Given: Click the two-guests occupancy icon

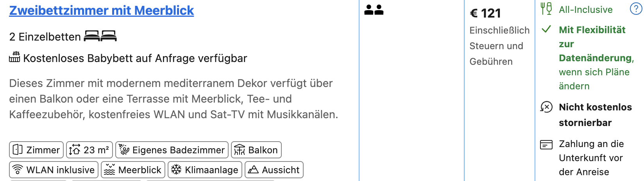Looking at the screenshot, I should pyautogui.click(x=374, y=10).
